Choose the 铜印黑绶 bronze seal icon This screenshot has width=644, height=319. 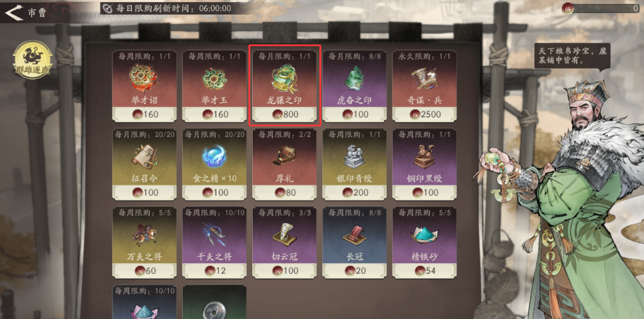[x=424, y=157]
